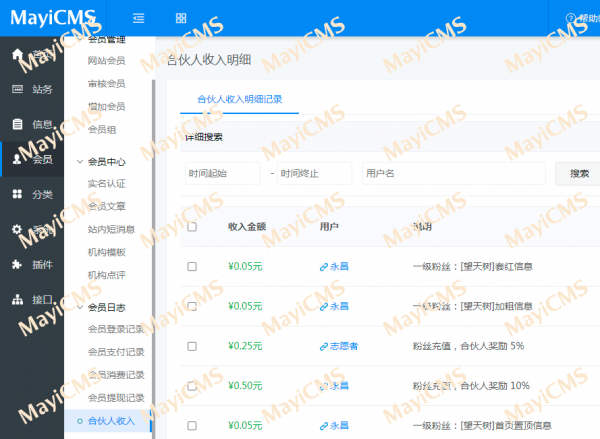Viewport: 600px width, 439px height.
Task: Switch to the 合伙人收入明细记录 tab
Action: (240, 99)
